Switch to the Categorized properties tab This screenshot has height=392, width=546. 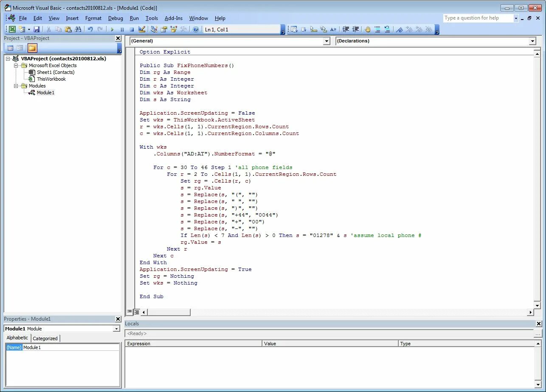[x=45, y=338]
